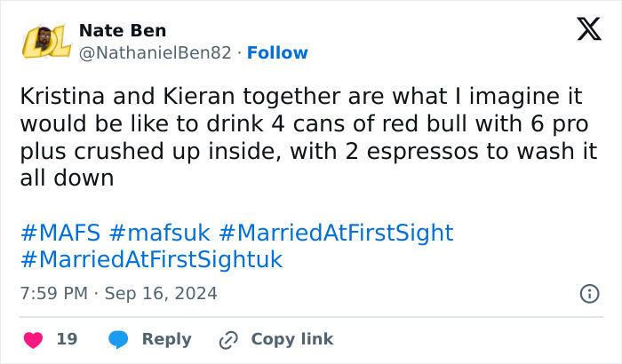
Task: Click the tweet body about red bull
Action: point(307,137)
